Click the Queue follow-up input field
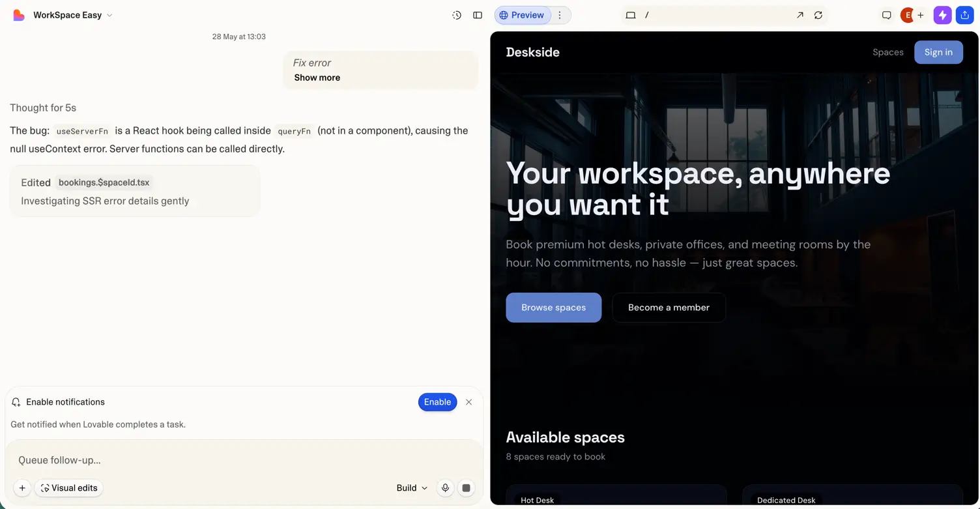 pos(244,460)
